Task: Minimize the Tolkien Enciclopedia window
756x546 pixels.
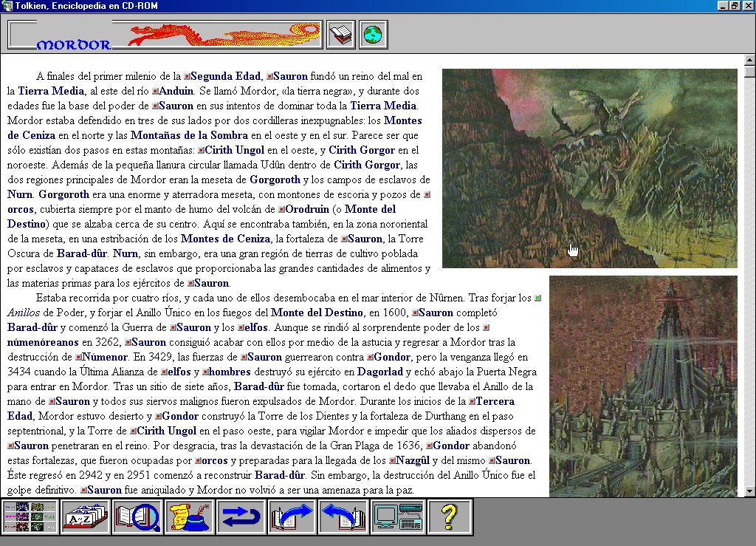Action: 722,6
